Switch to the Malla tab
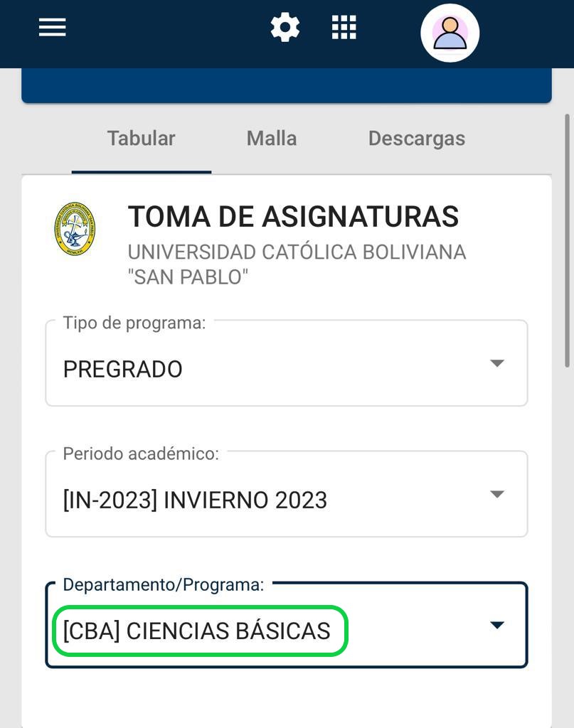 (272, 138)
